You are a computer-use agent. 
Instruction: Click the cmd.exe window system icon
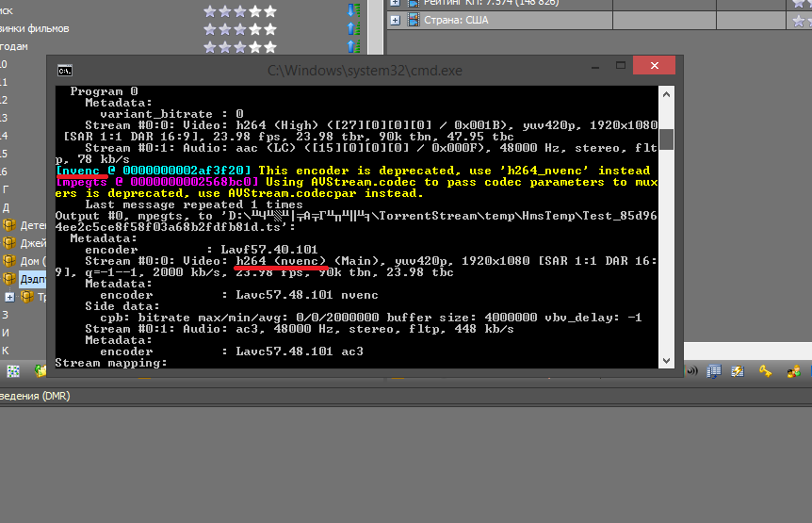pyautogui.click(x=64, y=70)
